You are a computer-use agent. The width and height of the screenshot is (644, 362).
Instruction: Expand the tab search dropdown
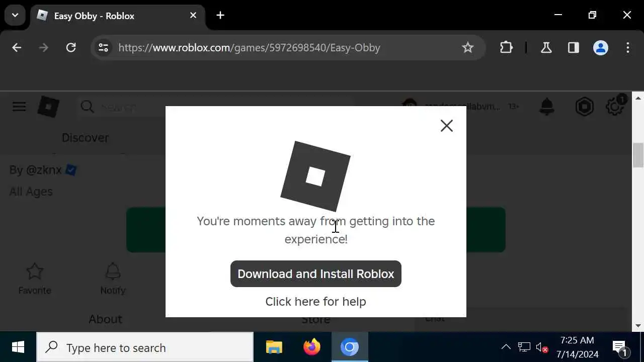tap(15, 15)
